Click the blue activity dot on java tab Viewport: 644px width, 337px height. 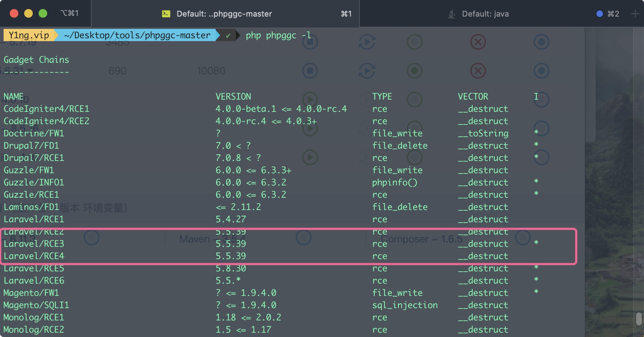click(x=600, y=14)
